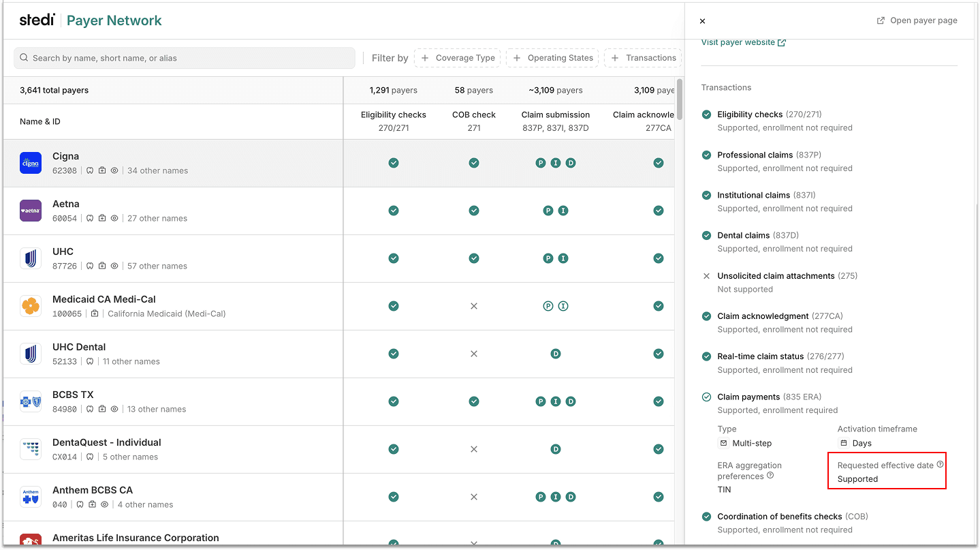Image resolution: width=980 pixels, height=550 pixels.
Task: Click UHC's medical bag icon
Action: point(102,266)
